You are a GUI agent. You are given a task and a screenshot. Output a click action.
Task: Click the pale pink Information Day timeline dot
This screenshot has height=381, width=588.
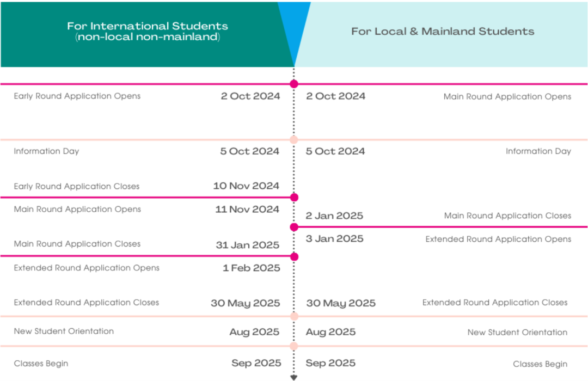[x=294, y=140]
